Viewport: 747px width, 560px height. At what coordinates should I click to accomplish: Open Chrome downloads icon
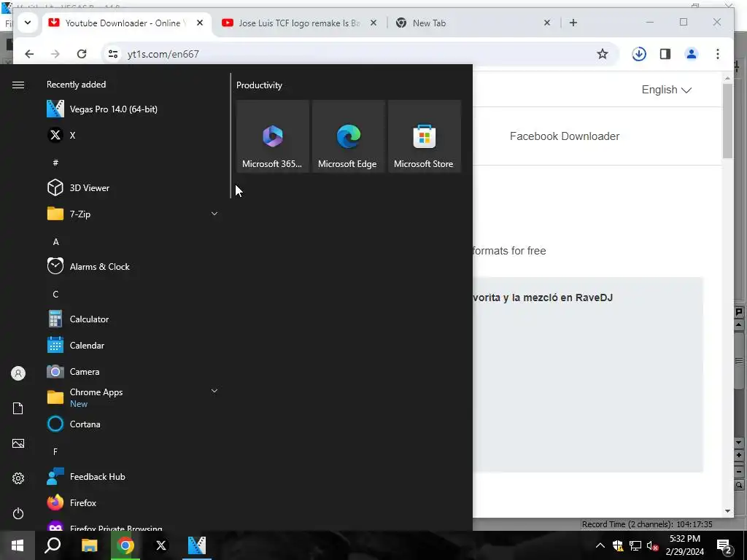click(639, 54)
